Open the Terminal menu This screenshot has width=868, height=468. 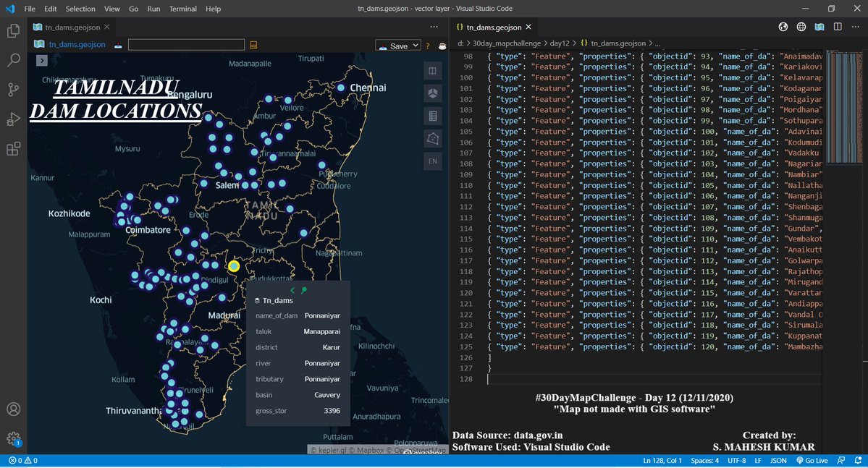[x=182, y=9]
